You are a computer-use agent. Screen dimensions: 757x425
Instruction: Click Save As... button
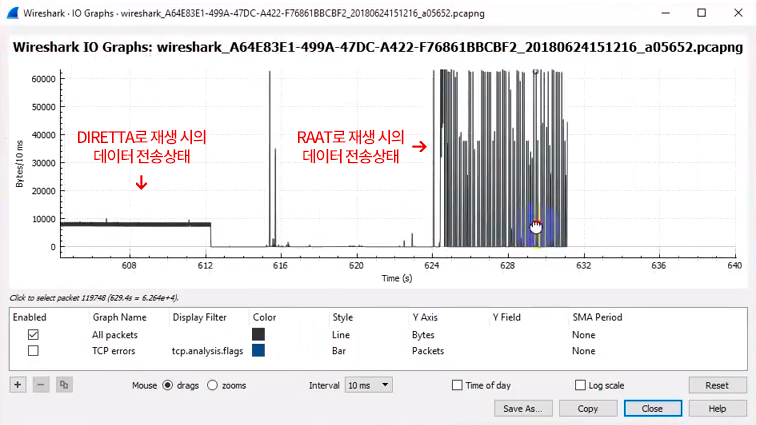[x=522, y=409]
